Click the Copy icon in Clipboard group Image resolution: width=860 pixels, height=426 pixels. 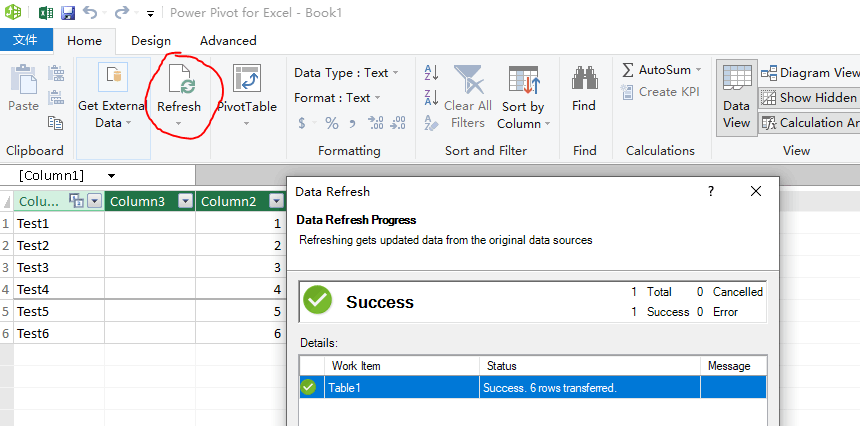click(x=55, y=122)
